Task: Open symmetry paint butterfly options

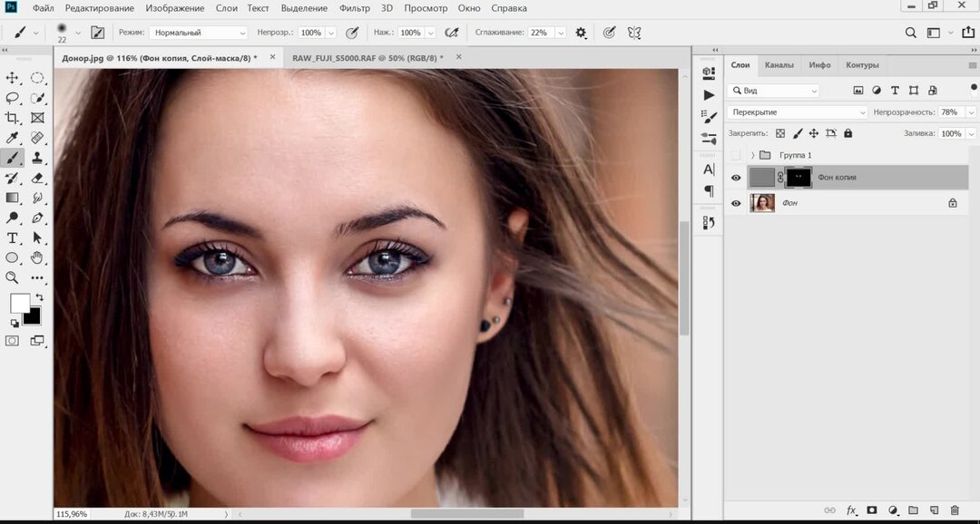Action: tap(634, 33)
